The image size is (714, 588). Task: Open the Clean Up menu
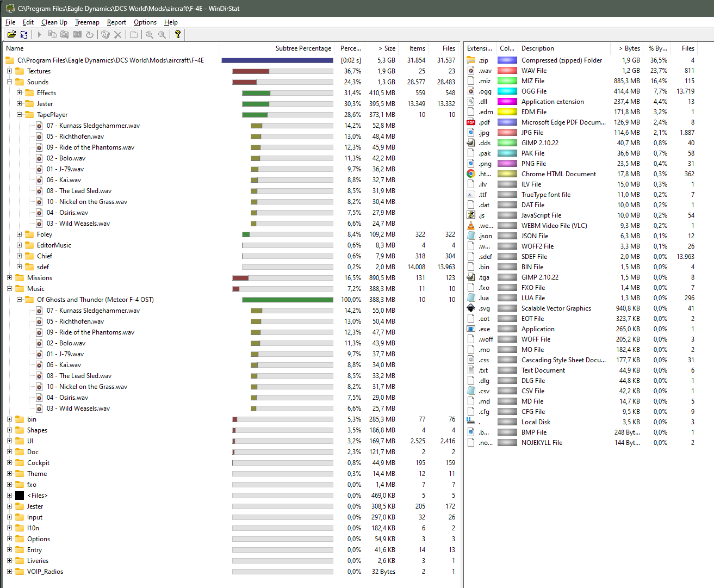[54, 22]
